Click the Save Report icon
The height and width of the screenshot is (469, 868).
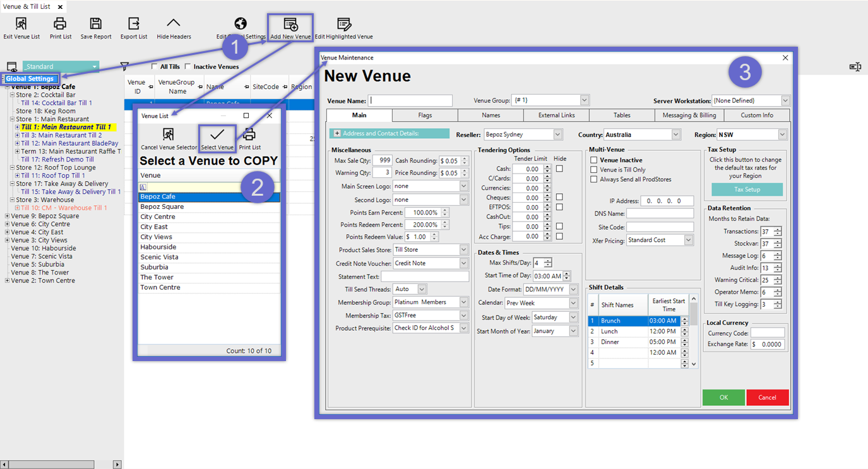95,25
